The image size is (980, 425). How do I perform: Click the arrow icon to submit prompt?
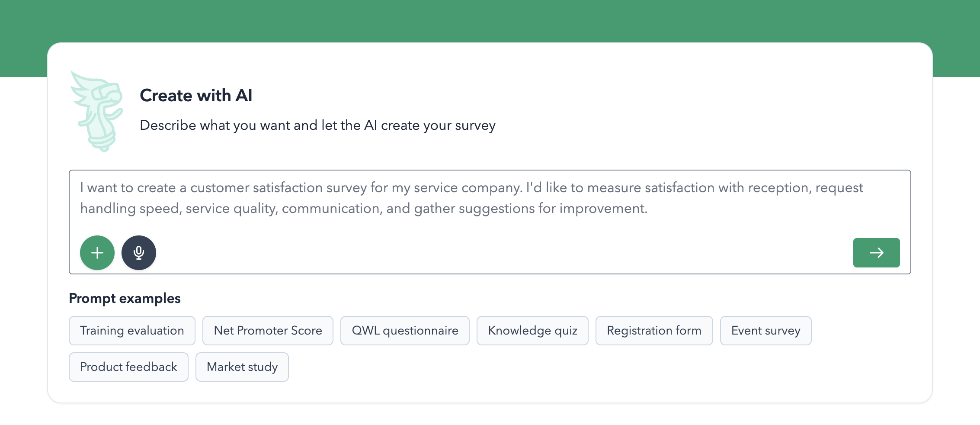pos(876,252)
